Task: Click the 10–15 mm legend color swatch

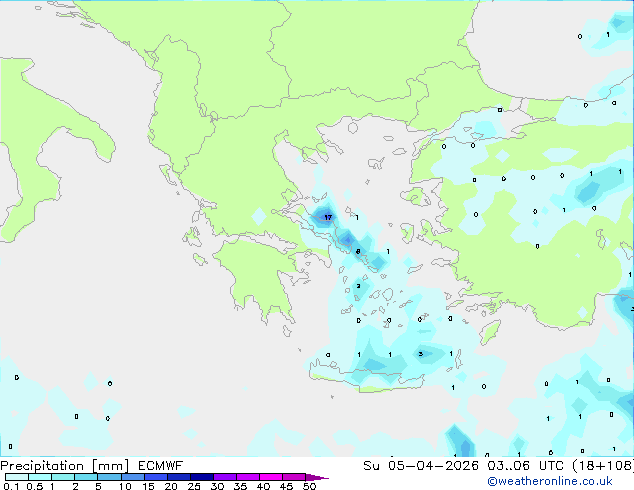Action: coord(132,477)
